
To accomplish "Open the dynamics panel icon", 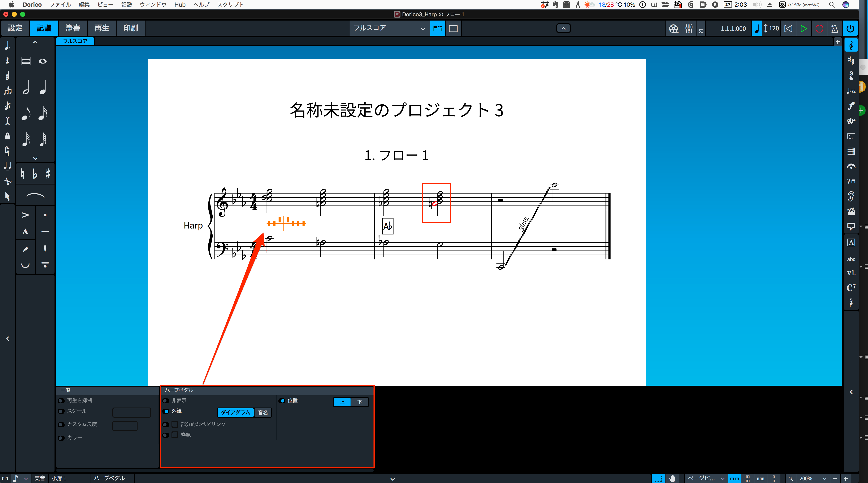I will tap(851, 106).
